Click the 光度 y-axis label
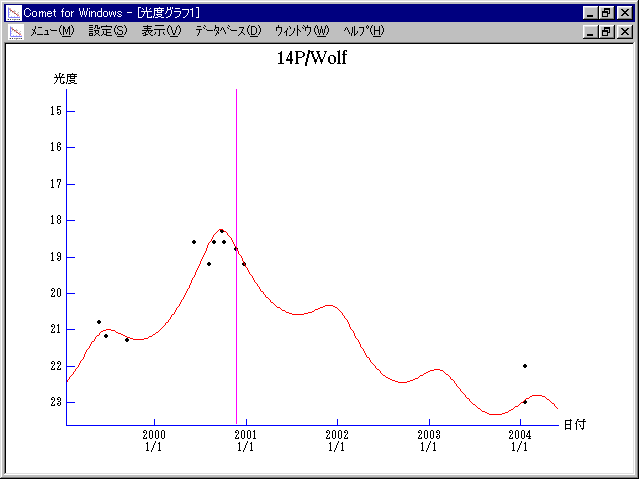Screen dimensions: 639x479 click(66, 78)
